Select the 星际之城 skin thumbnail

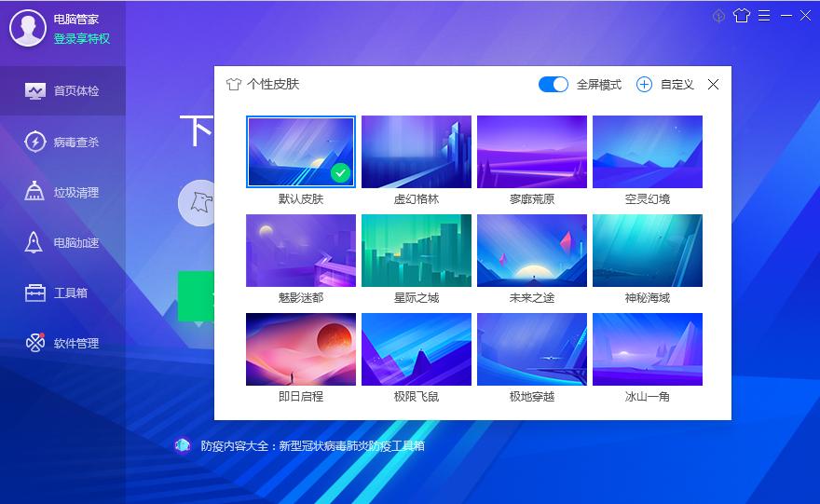point(417,251)
